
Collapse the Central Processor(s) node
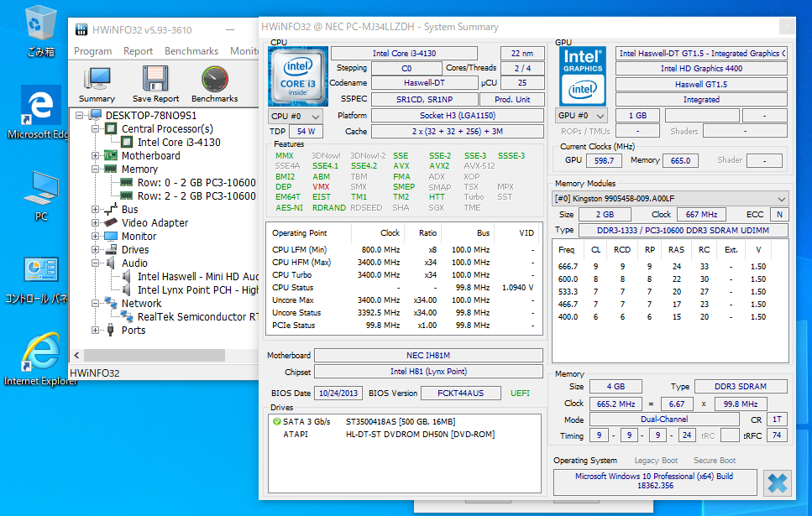tap(95, 129)
